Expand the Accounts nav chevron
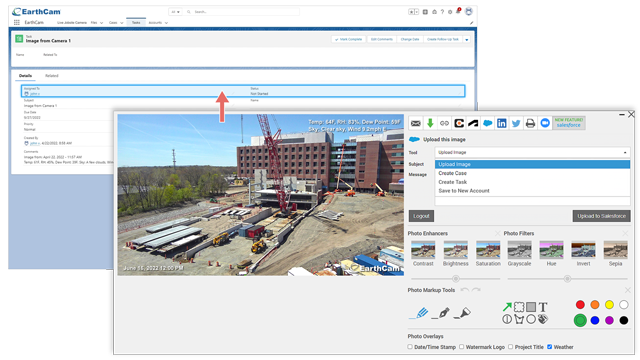The height and width of the screenshot is (360, 640). [167, 23]
